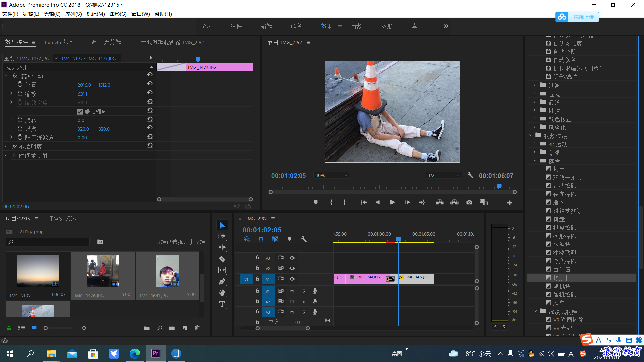Viewport: 644px width, 362px height.
Task: Click the Export Frame camera icon
Action: pos(469,202)
